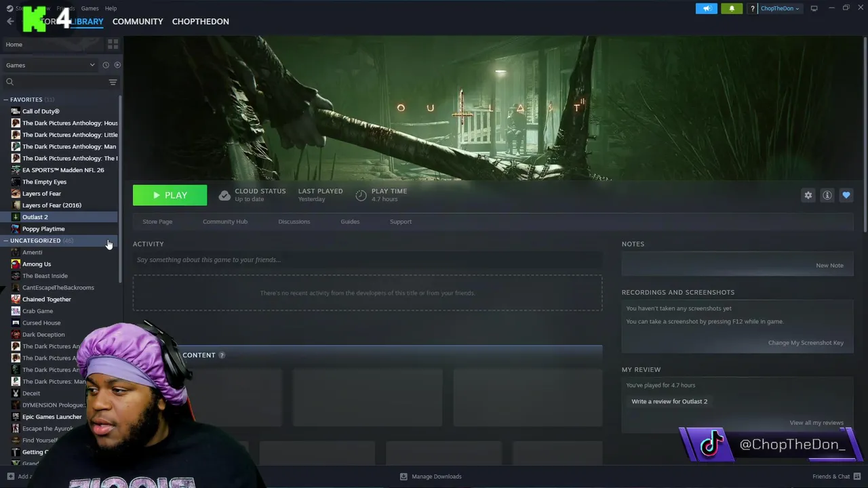Collapse the UNCATEGORIZED category
Screen dimensions: 868x488
point(6,241)
